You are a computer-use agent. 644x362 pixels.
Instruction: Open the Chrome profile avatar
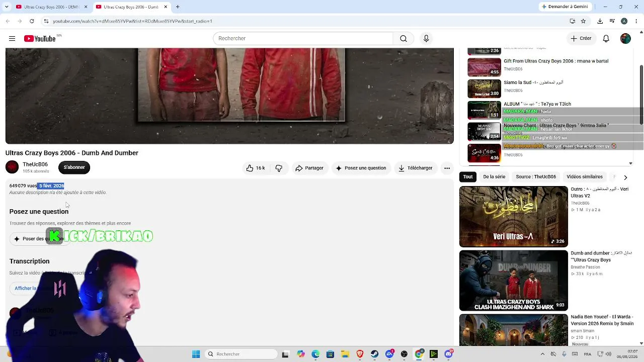tap(624, 21)
